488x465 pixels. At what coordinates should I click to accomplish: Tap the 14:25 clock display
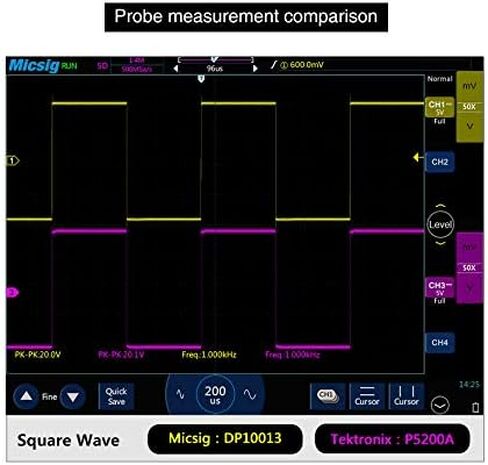[469, 384]
